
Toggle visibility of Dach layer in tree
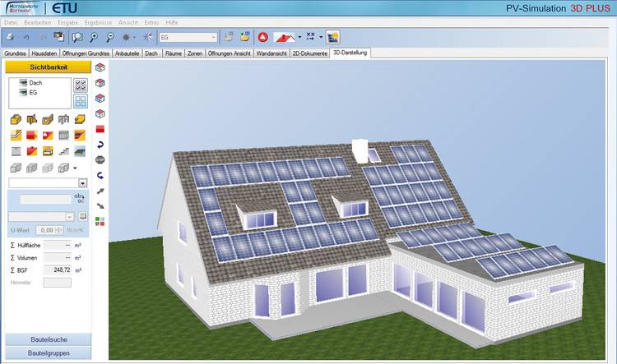pyautogui.click(x=21, y=83)
